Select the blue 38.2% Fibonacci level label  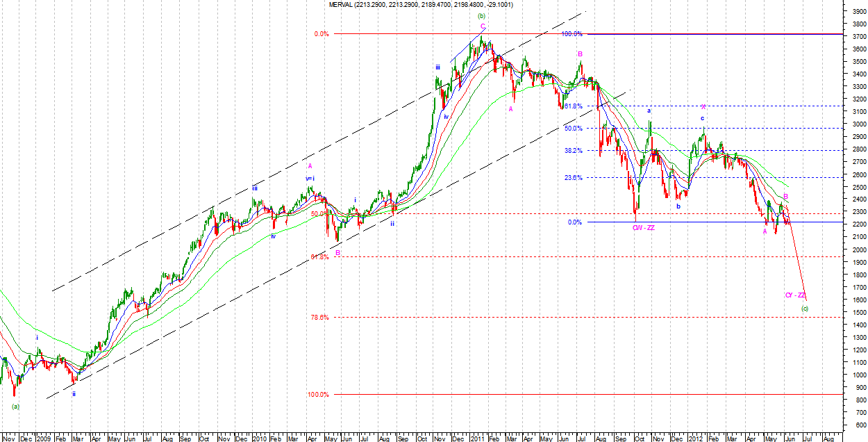[x=573, y=151]
